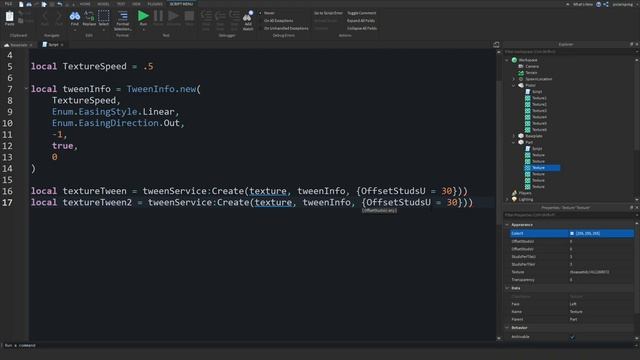Collapse the Behavior properties section
This screenshot has width=640, height=360.
507,327
